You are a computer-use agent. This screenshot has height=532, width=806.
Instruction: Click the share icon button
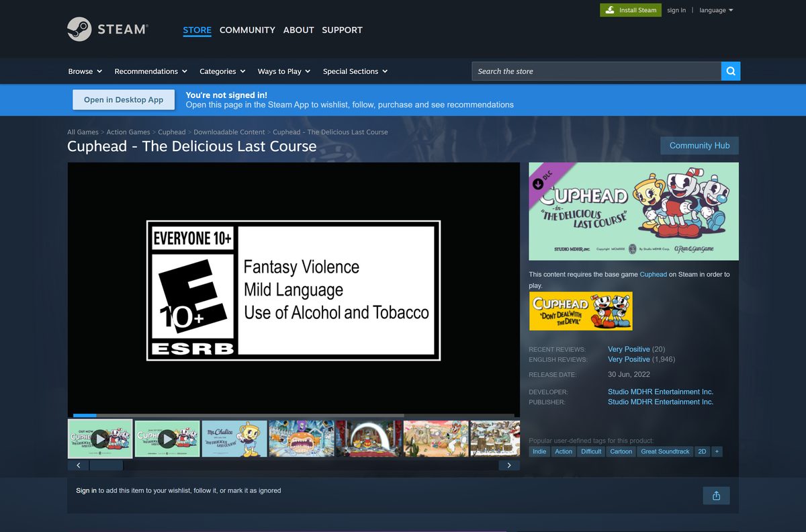click(x=716, y=496)
